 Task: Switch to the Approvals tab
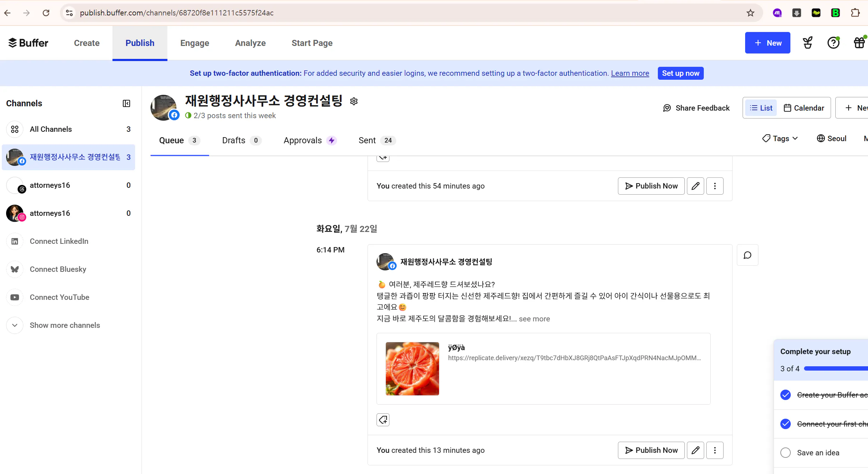pyautogui.click(x=310, y=140)
